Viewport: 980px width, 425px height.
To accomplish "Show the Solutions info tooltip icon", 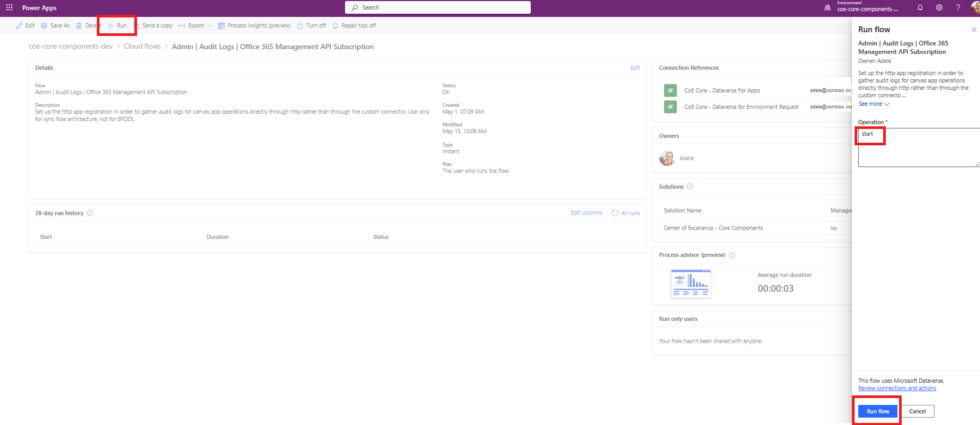I will (x=689, y=187).
